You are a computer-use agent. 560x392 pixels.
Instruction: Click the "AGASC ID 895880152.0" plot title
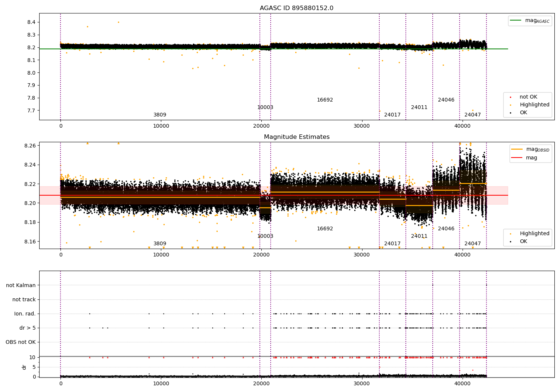[x=297, y=8]
